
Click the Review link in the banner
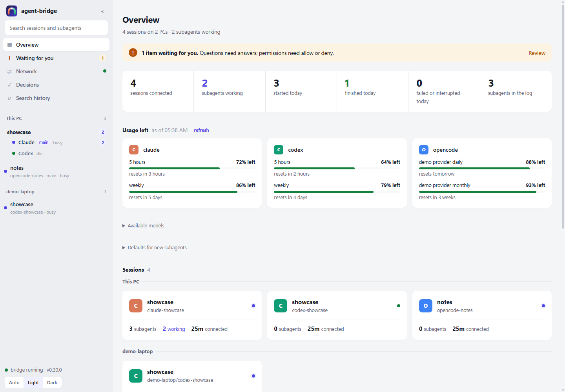click(537, 53)
